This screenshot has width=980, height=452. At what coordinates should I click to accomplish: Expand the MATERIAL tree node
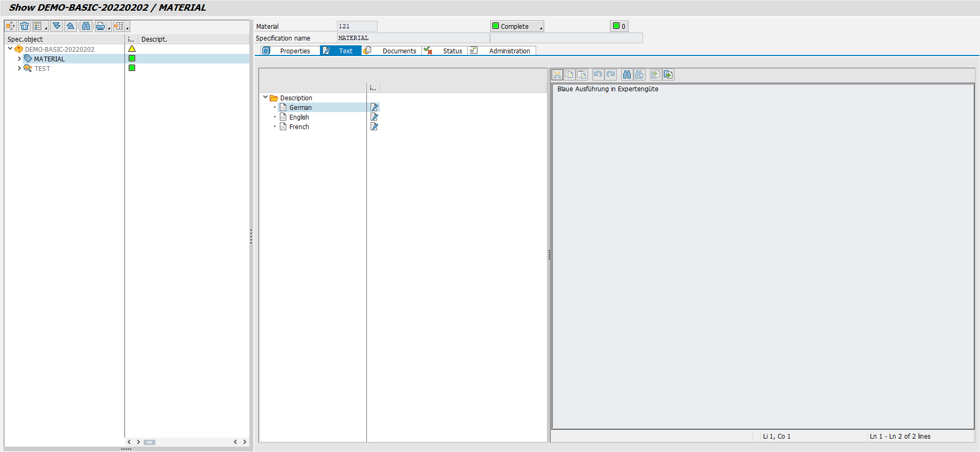19,59
